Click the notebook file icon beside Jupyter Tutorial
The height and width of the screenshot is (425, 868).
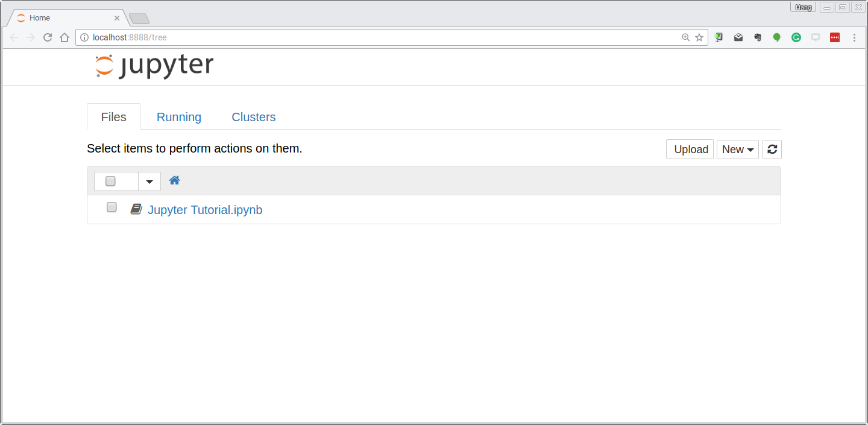136,209
